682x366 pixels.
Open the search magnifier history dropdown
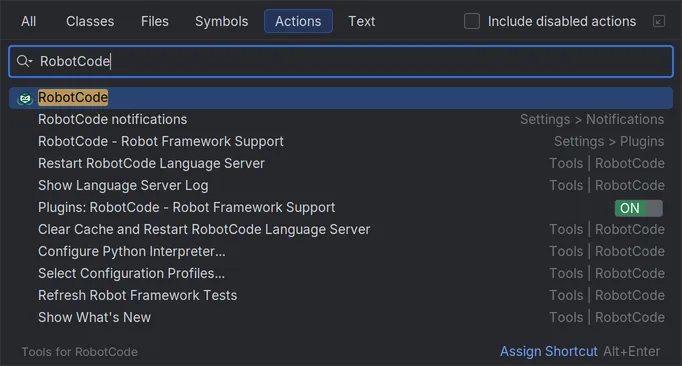click(x=24, y=61)
